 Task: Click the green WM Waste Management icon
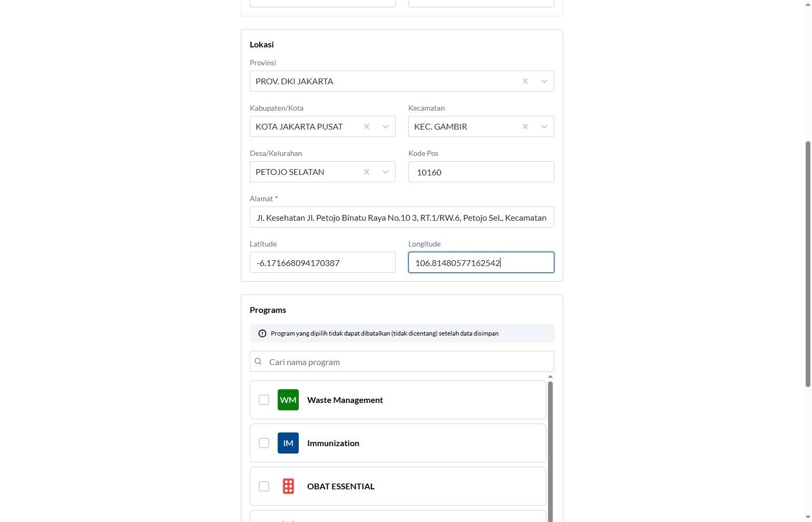pos(288,400)
